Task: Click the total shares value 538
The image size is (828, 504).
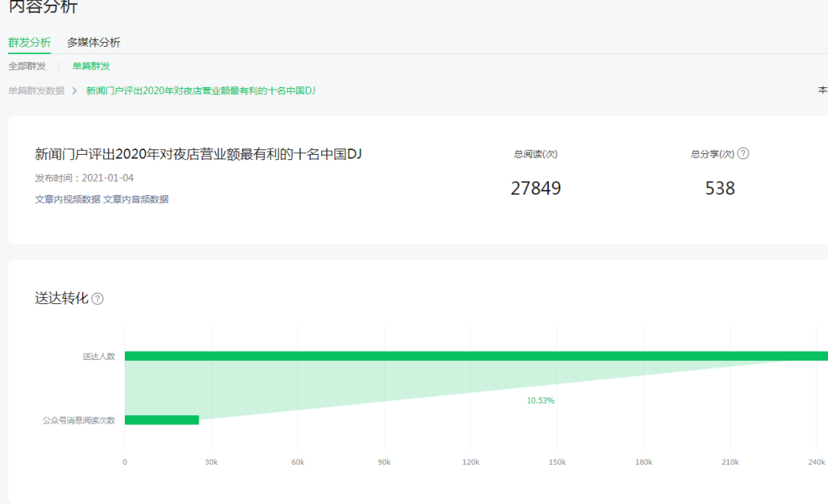Action: tap(720, 188)
